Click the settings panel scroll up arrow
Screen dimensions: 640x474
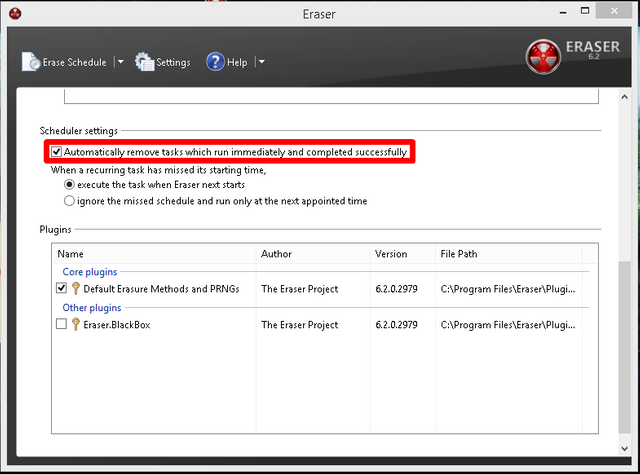pos(624,97)
